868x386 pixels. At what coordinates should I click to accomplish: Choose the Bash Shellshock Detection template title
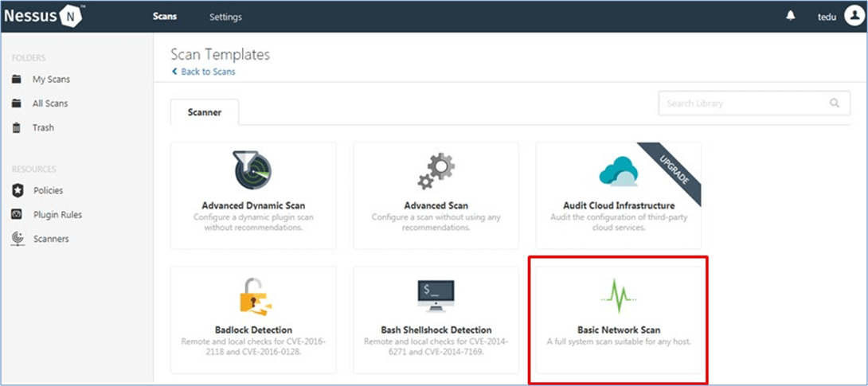[436, 330]
